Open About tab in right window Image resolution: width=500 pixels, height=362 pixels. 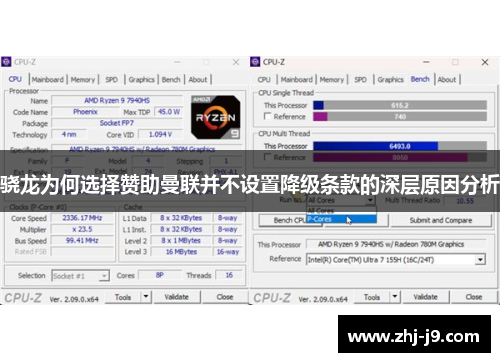pos(447,80)
